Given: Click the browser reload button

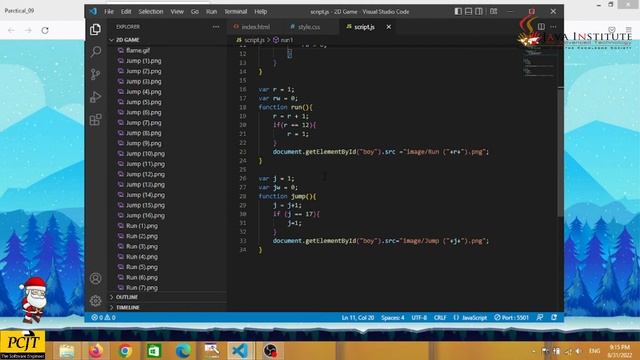Looking at the screenshot, I should click(x=45, y=30).
